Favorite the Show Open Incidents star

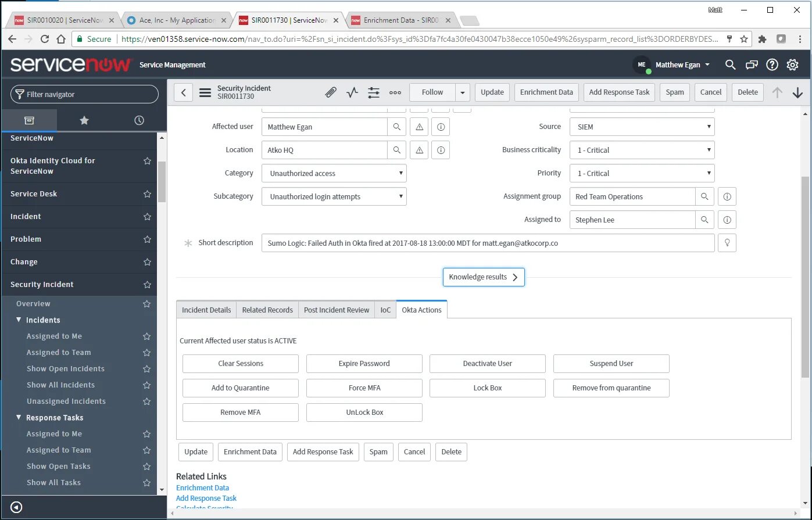click(147, 369)
